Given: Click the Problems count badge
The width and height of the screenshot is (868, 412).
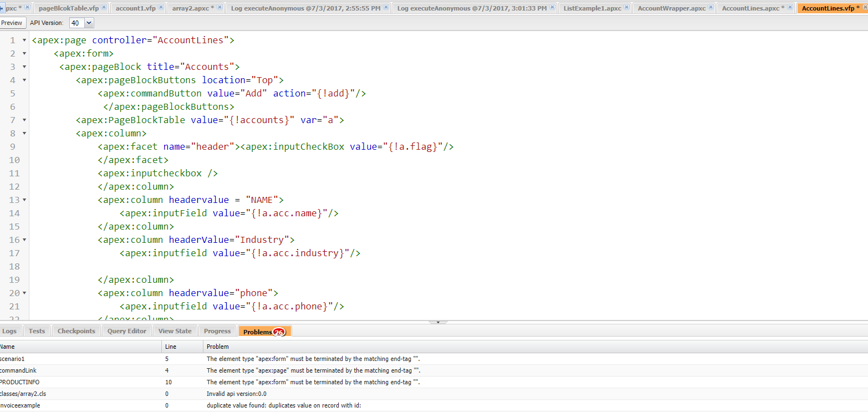Looking at the screenshot, I should pyautogui.click(x=279, y=332).
